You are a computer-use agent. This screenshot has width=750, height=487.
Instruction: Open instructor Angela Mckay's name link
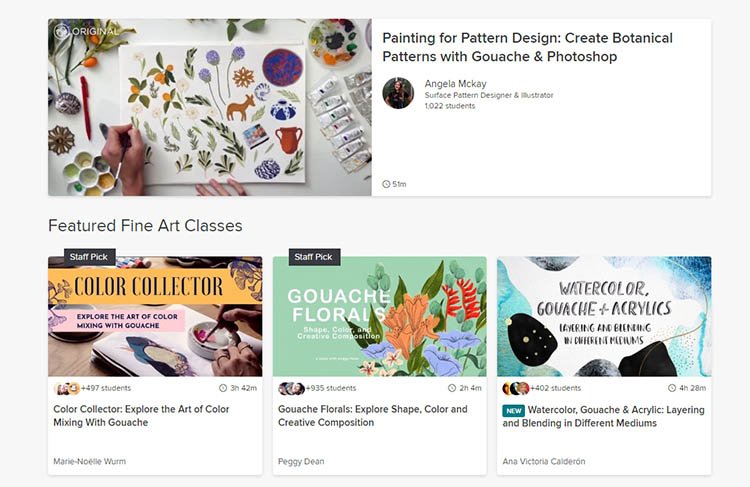click(455, 84)
